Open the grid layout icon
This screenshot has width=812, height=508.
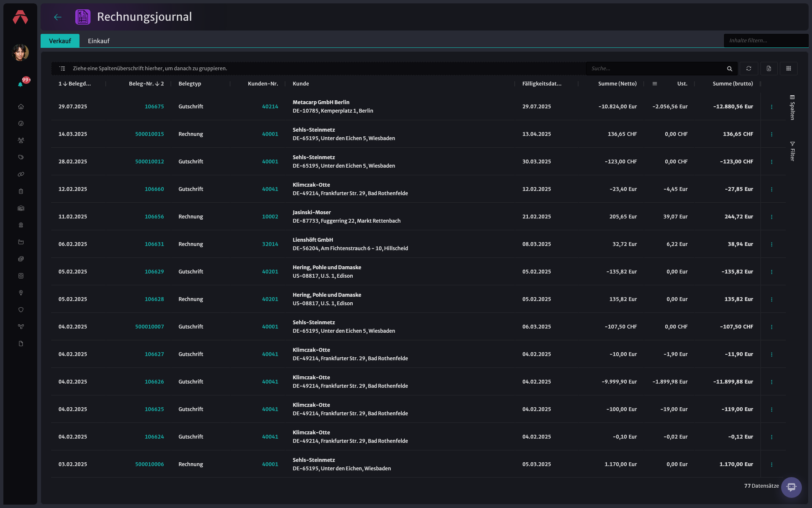coord(789,69)
